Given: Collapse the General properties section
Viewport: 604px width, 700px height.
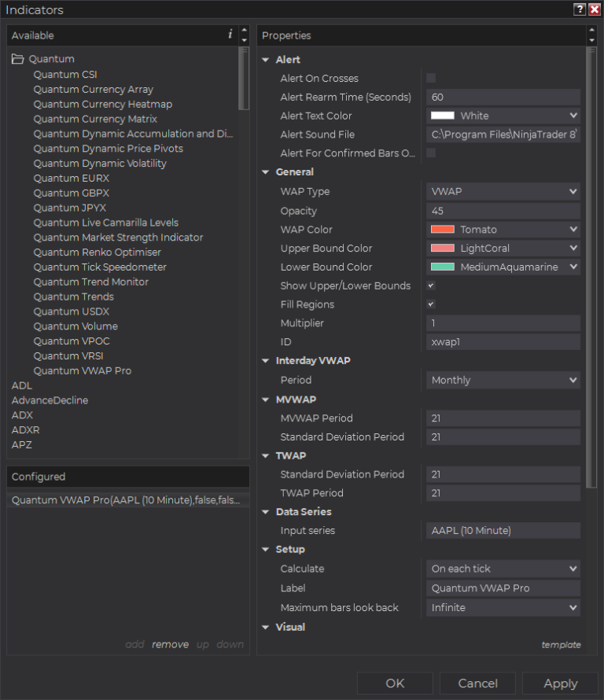Looking at the screenshot, I should [266, 172].
